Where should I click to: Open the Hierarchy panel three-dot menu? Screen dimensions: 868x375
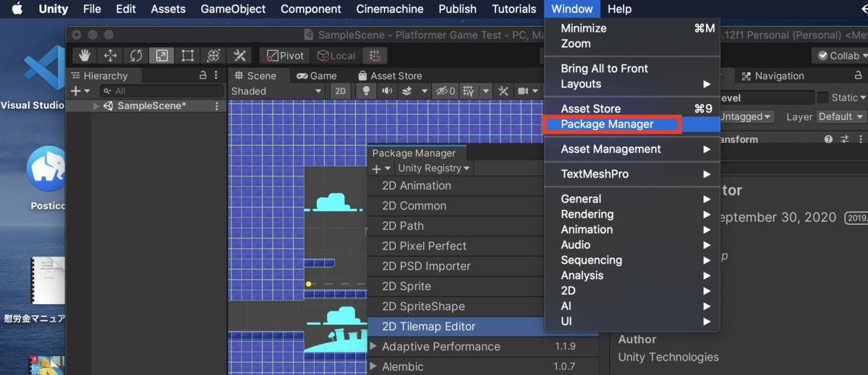point(217,76)
